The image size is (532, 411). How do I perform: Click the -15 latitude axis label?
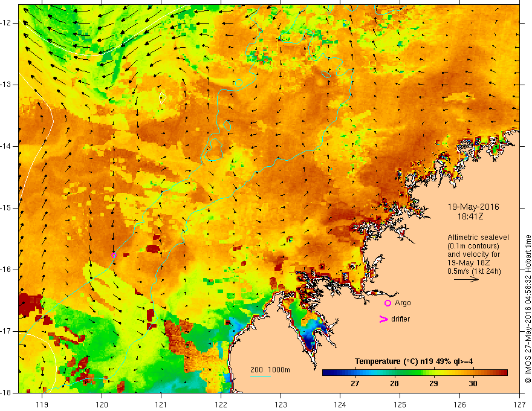[6, 208]
